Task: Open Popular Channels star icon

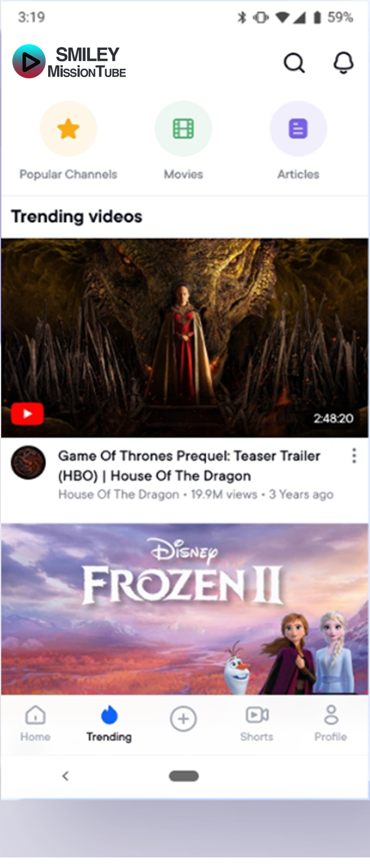Action: pyautogui.click(x=68, y=129)
